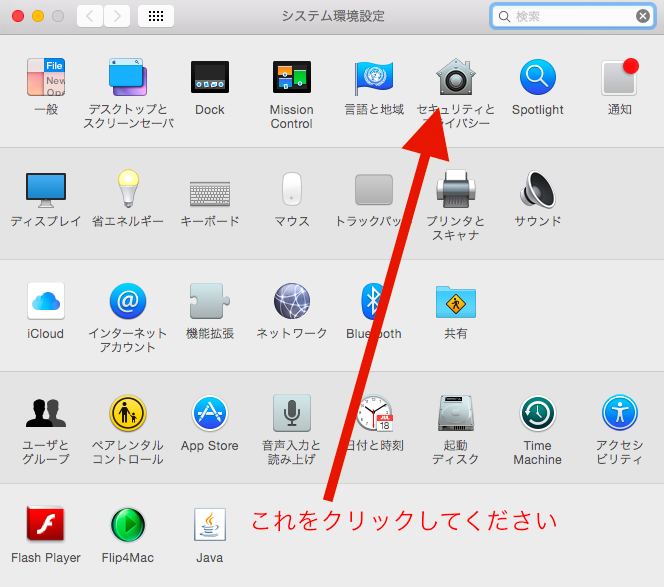This screenshot has width=664, height=587.
Task: Open Flash Player preference pane
Action: (x=46, y=524)
